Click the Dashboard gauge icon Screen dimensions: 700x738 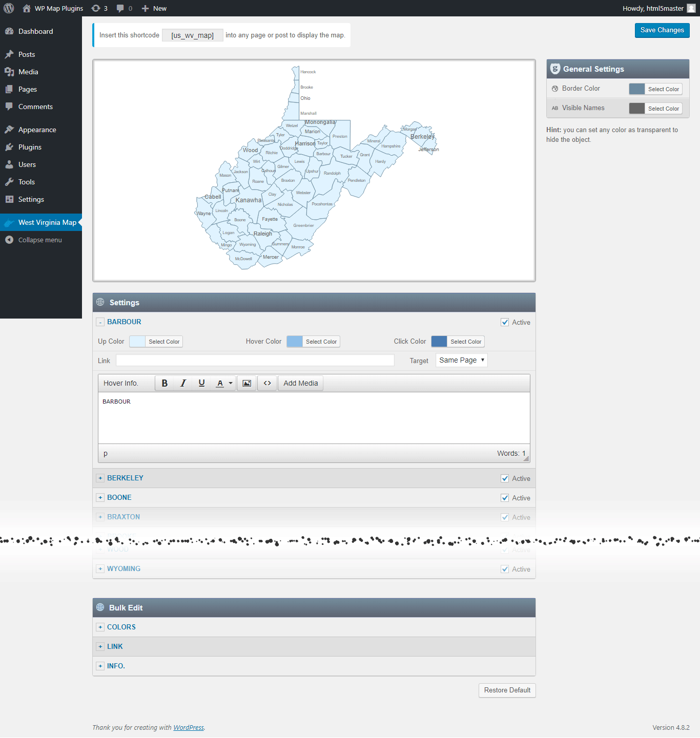9,31
